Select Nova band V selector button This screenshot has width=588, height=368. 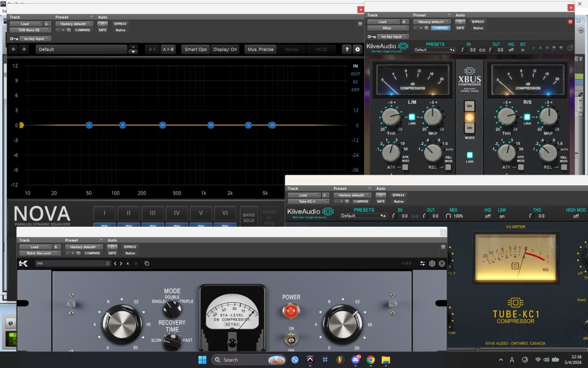tap(201, 213)
